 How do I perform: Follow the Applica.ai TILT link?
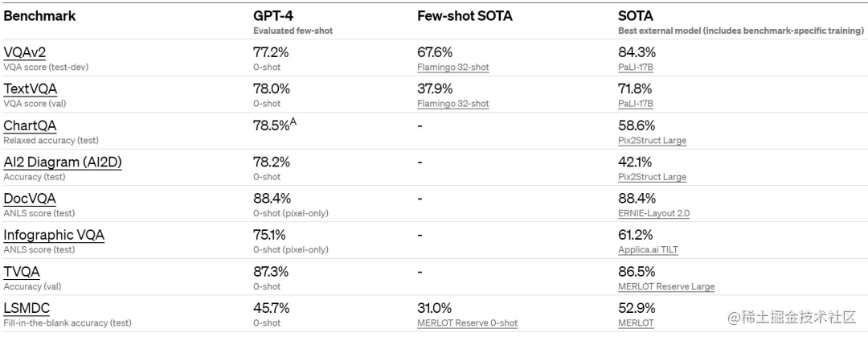[x=648, y=250]
